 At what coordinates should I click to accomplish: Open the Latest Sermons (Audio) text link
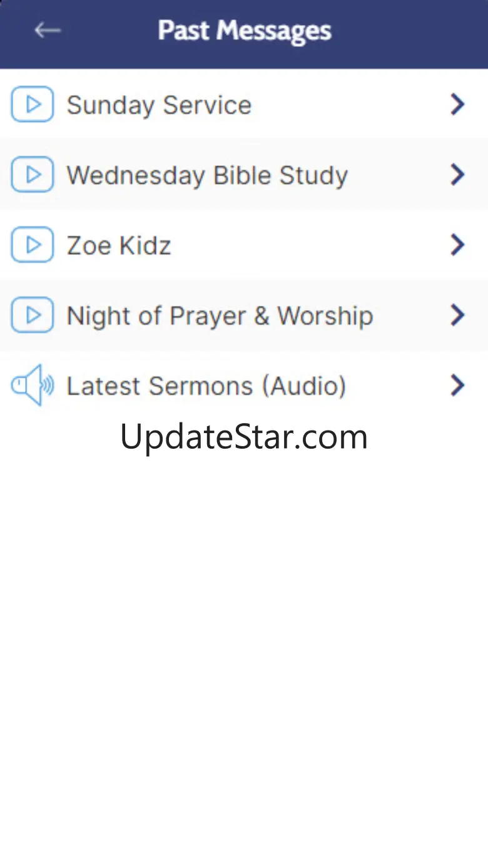[x=206, y=386]
